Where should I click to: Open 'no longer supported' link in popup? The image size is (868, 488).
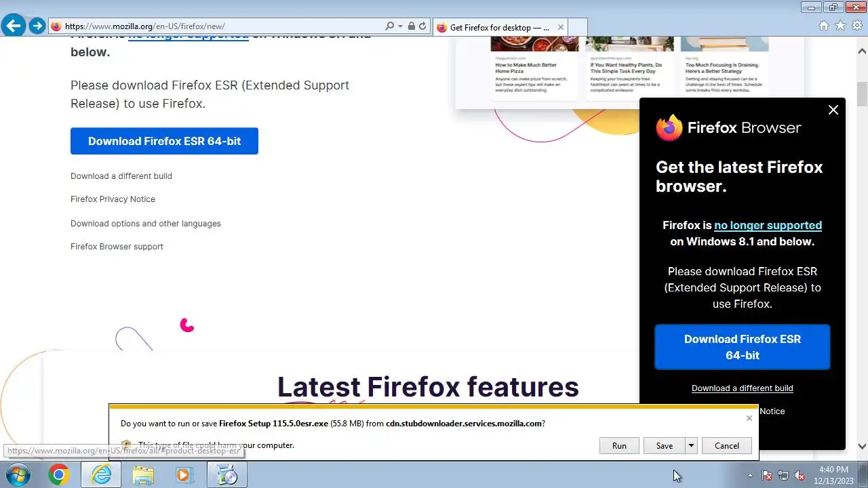point(768,225)
